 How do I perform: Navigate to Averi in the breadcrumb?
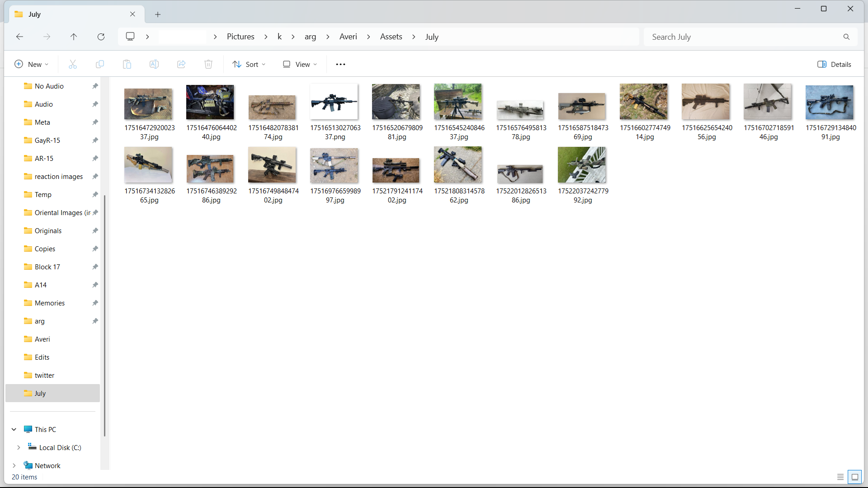(348, 37)
